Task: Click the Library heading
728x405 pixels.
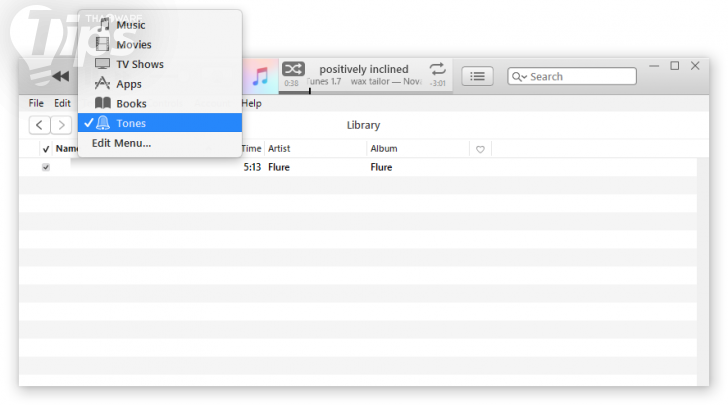Action: point(364,125)
